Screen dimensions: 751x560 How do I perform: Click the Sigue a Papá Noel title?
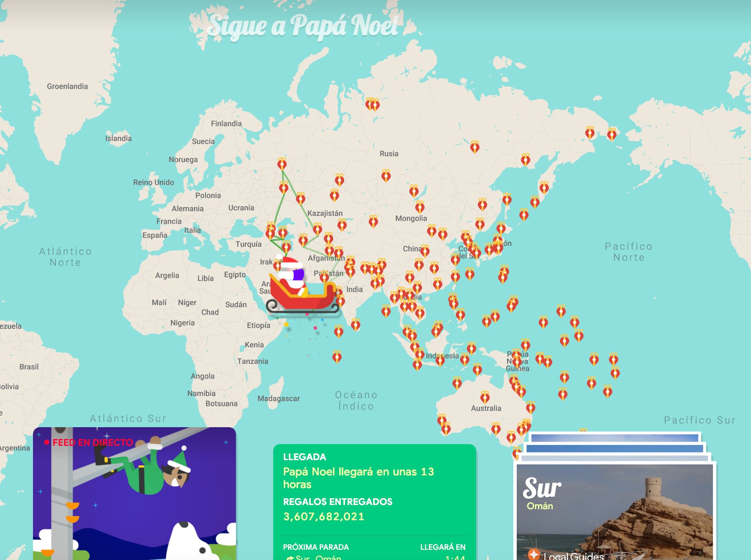pyautogui.click(x=303, y=26)
